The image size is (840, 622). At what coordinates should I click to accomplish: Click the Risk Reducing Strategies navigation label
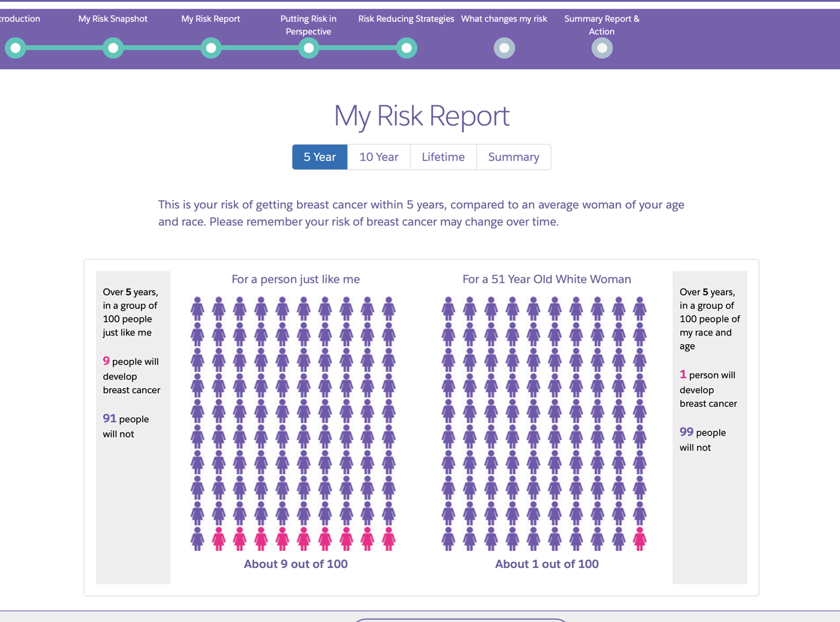406,19
